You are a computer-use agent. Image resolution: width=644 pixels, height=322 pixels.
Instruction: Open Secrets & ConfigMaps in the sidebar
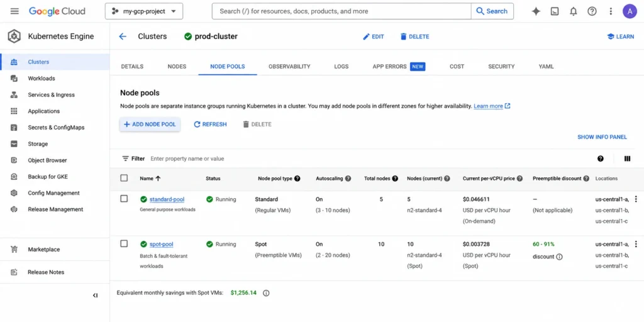pyautogui.click(x=55, y=128)
